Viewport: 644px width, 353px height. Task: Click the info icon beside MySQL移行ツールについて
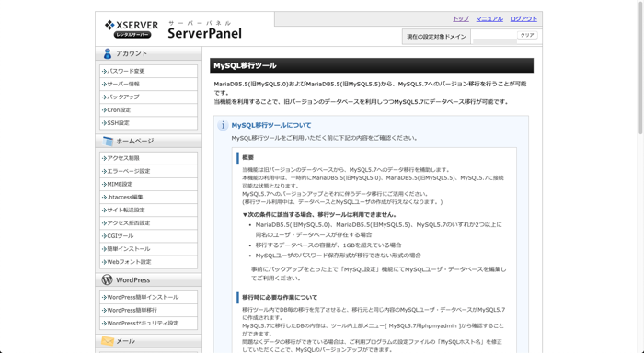pyautogui.click(x=223, y=125)
